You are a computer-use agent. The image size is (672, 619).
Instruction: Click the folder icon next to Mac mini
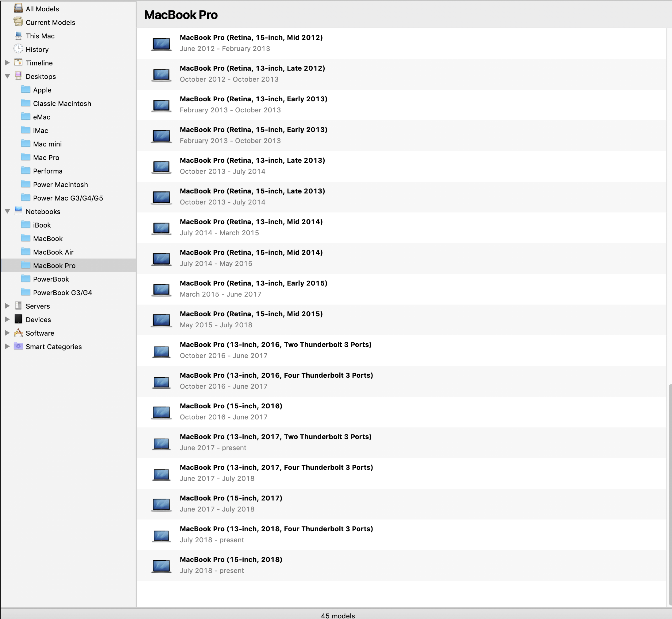26,143
